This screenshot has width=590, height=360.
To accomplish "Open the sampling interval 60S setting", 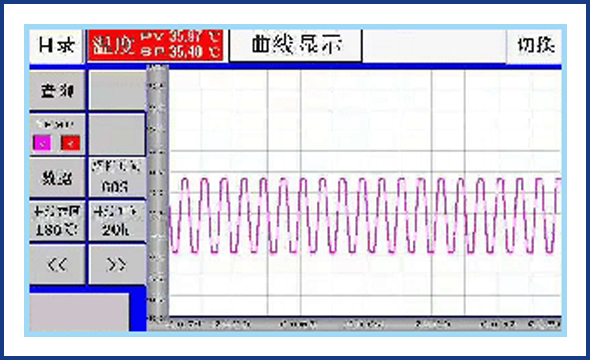I will [117, 178].
